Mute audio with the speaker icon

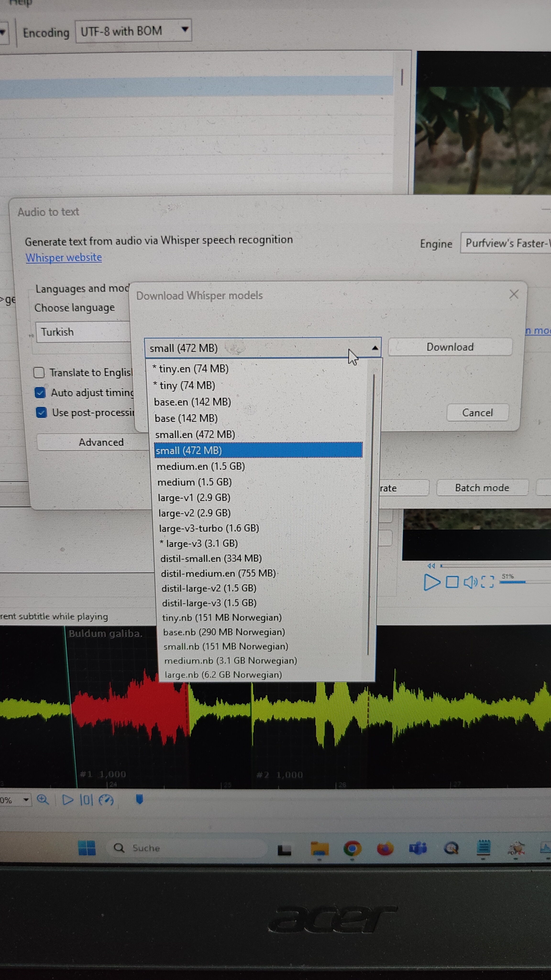tap(470, 582)
